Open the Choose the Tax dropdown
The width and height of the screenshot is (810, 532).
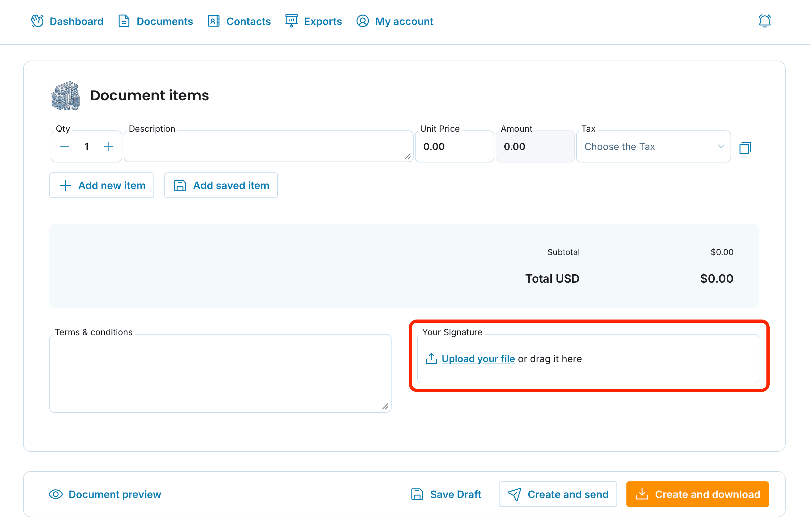click(x=653, y=147)
